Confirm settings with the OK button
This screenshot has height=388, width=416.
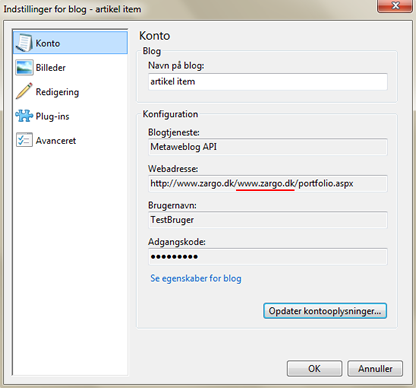314,369
